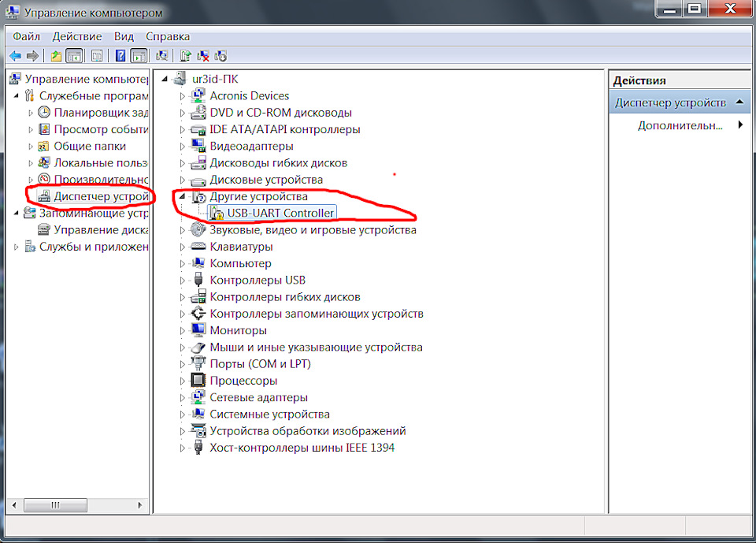Select Контроллеры гибких дисков label
The height and width of the screenshot is (543, 756).
click(x=285, y=297)
